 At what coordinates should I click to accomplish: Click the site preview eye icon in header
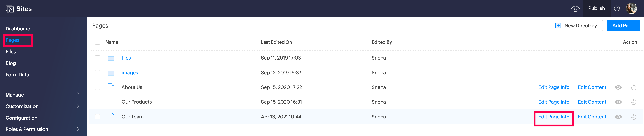point(575,9)
